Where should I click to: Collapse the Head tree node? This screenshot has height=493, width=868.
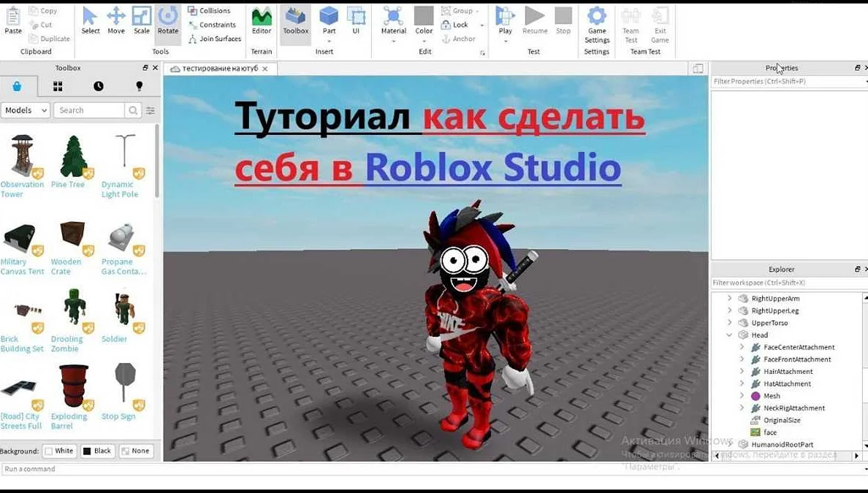click(x=730, y=335)
